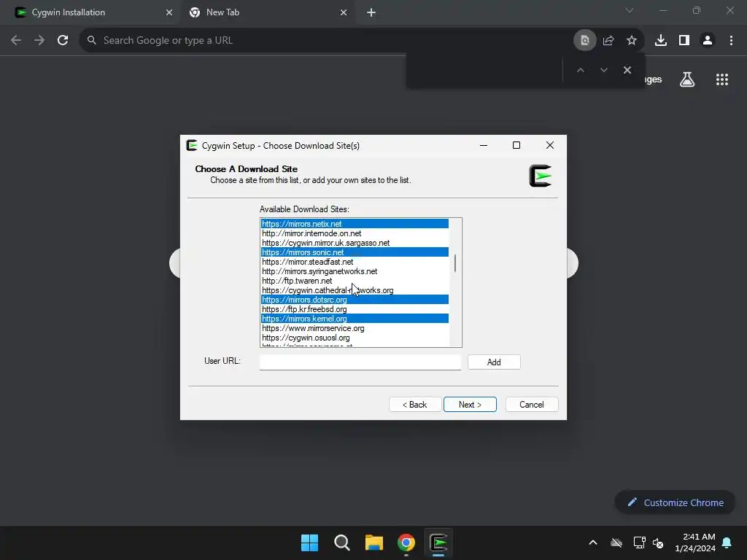Maximize the Cygwin Setup dialog
This screenshot has width=747, height=560.
point(516,145)
